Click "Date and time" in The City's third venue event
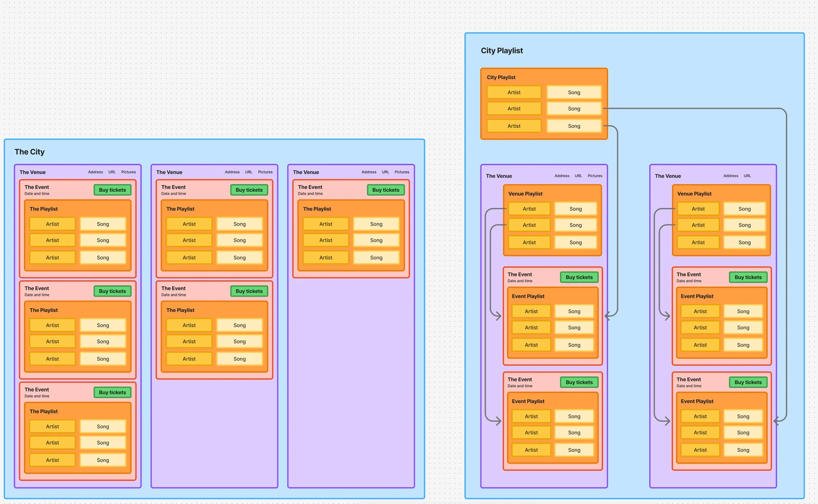Image resolution: width=818 pixels, height=504 pixels. click(x=310, y=194)
